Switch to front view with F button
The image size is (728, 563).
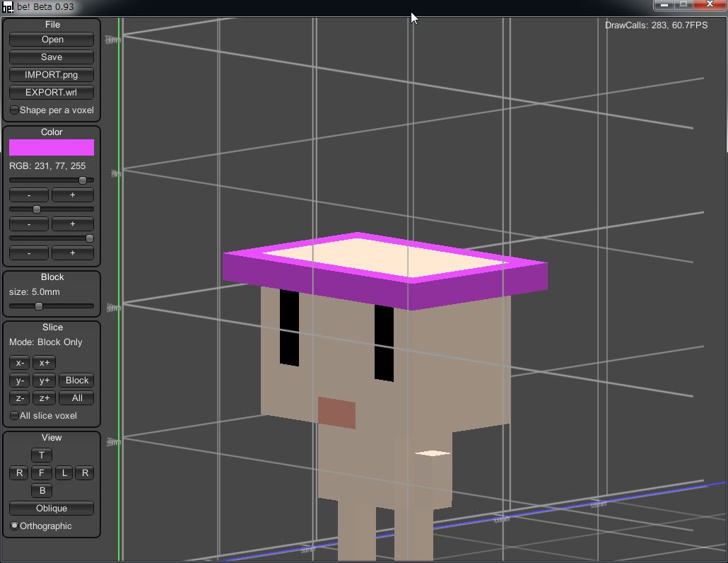tap(42, 473)
